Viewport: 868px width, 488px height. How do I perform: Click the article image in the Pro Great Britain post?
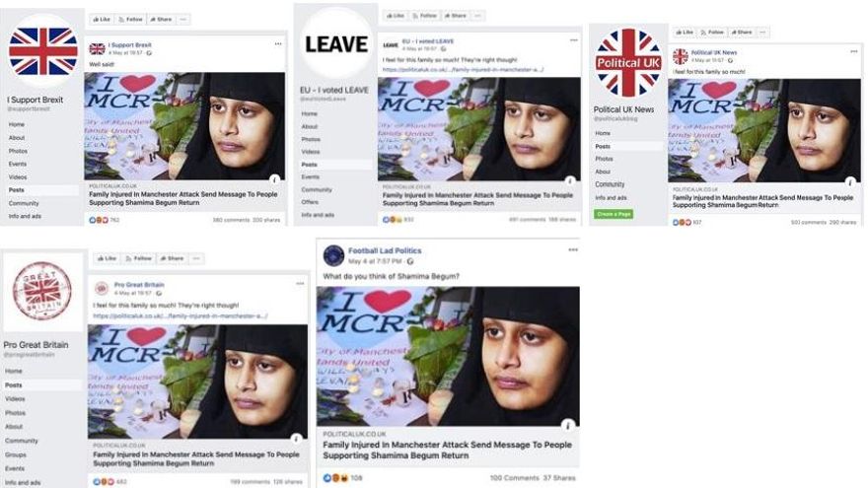point(197,382)
